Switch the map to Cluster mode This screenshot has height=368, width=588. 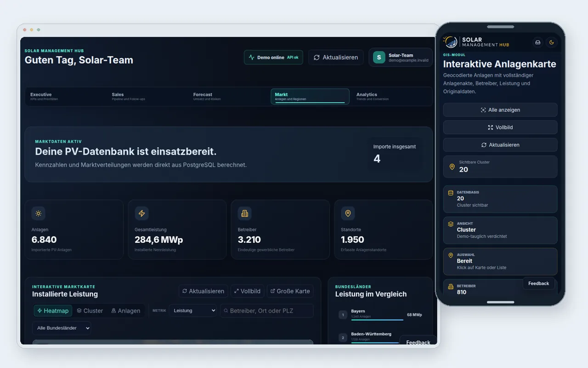point(90,311)
